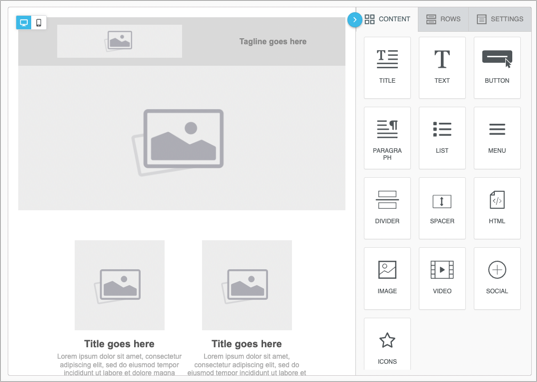The width and height of the screenshot is (537, 382).
Task: Select the List content block
Action: [x=442, y=138]
